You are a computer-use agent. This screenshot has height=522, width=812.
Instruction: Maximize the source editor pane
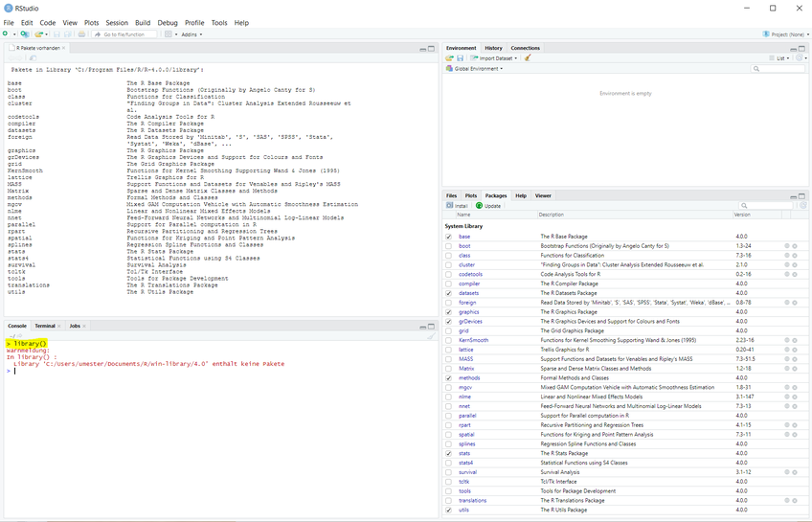[x=431, y=49]
